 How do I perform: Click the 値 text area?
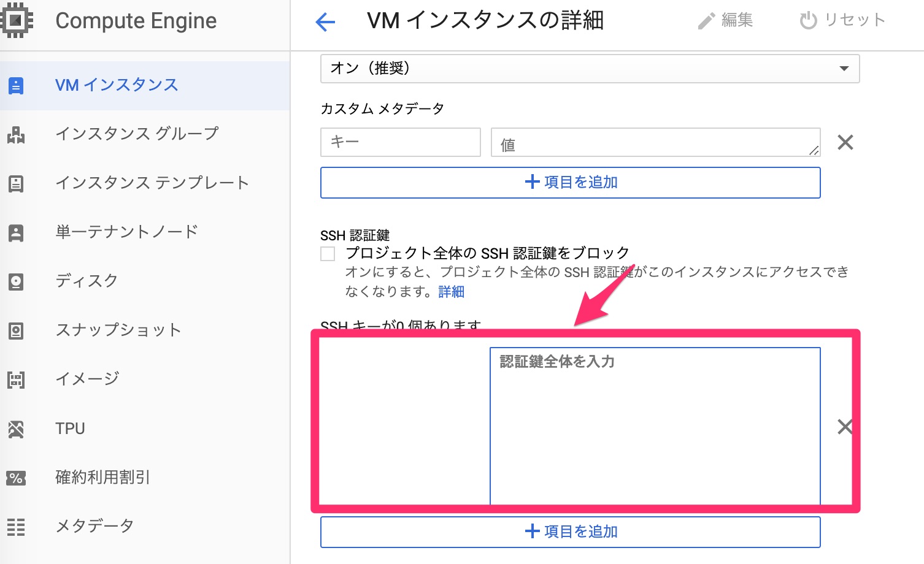pyautogui.click(x=655, y=142)
